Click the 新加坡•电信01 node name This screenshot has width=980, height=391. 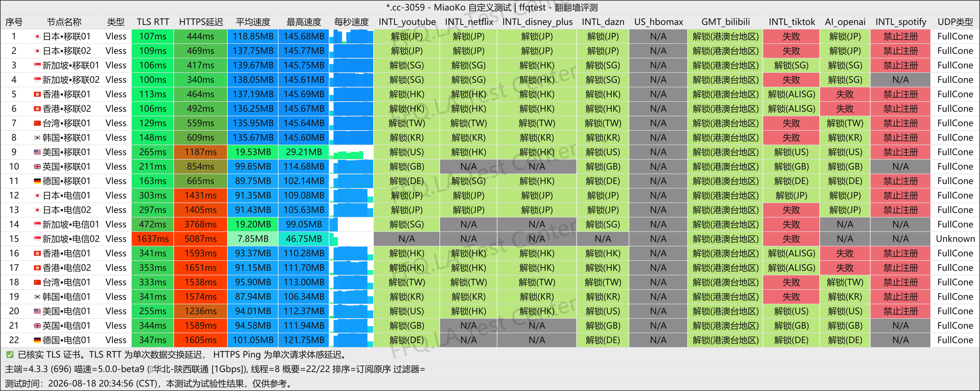[71, 224]
